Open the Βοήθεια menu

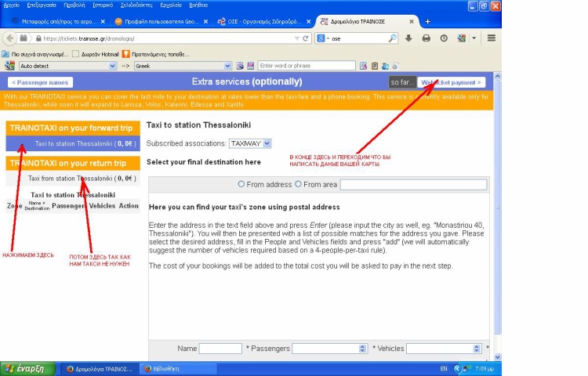tap(198, 5)
